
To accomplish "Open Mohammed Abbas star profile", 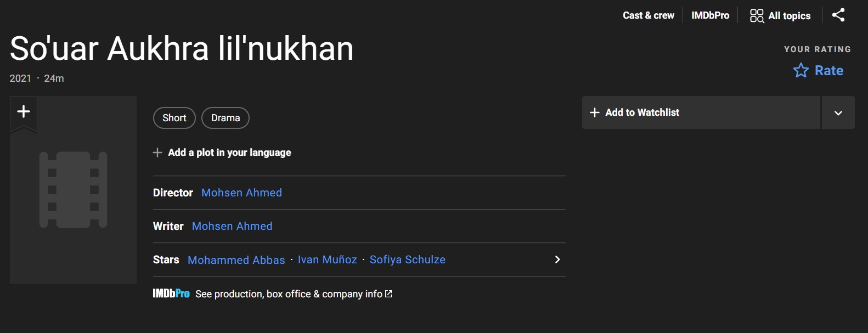I will (x=236, y=260).
